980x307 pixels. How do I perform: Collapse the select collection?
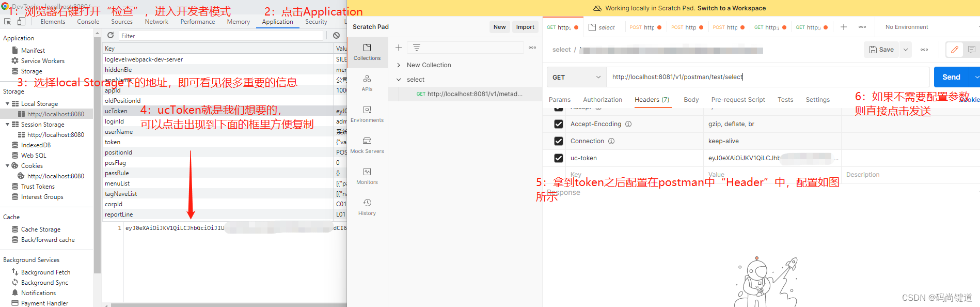coord(399,80)
